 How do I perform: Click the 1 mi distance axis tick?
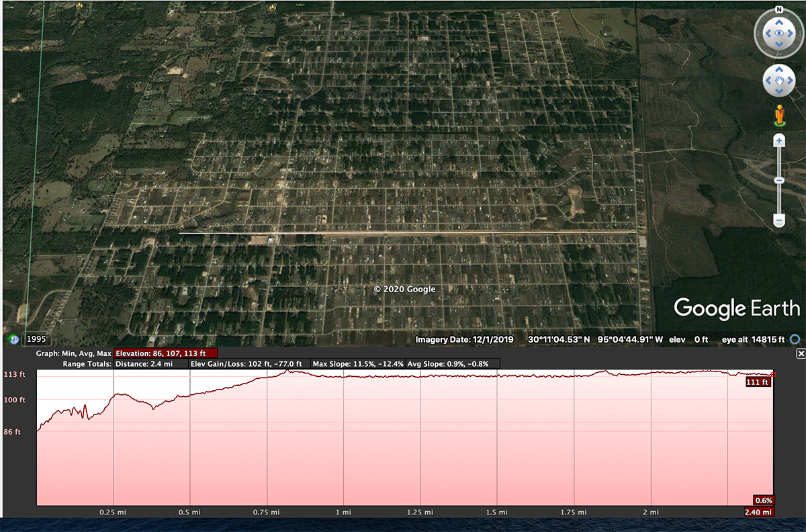344,513
